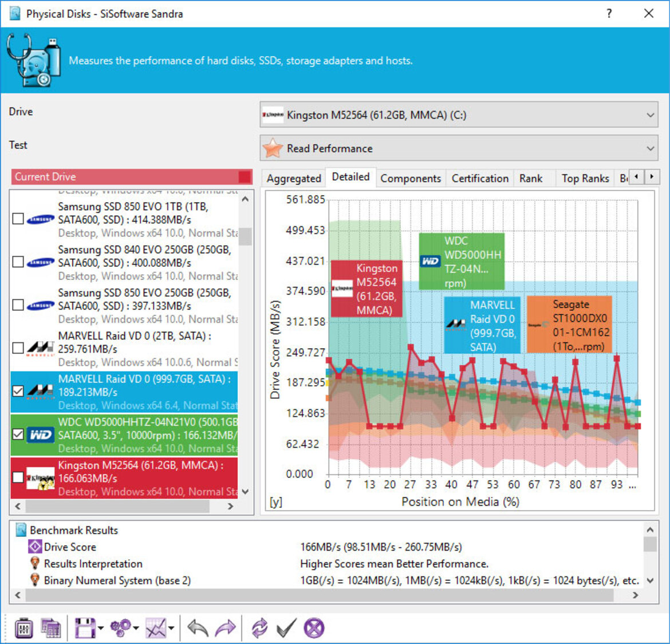Switch to the Rank tab
This screenshot has height=644, width=670.
531,179
